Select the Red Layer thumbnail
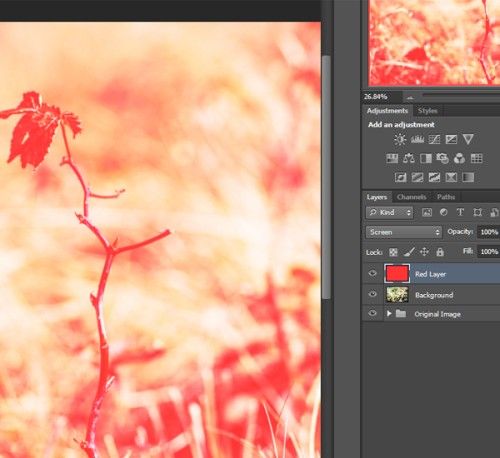Screen dimensions: 500x458 coord(397,273)
